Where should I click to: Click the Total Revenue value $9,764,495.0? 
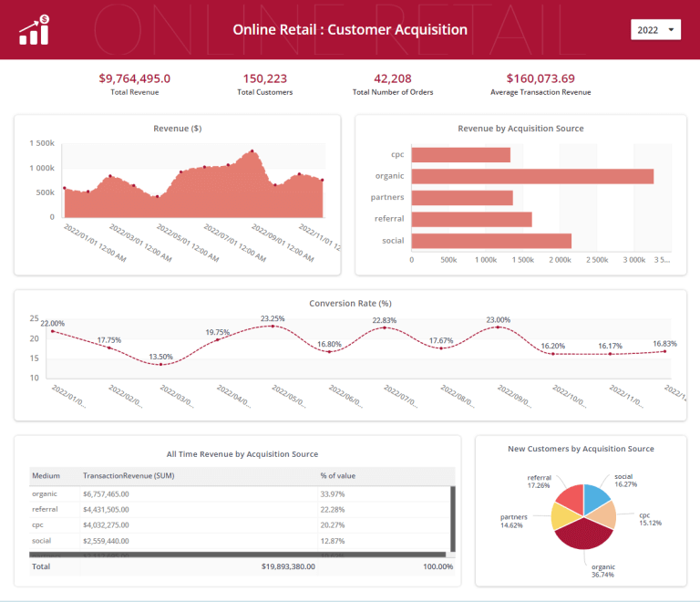coord(134,78)
